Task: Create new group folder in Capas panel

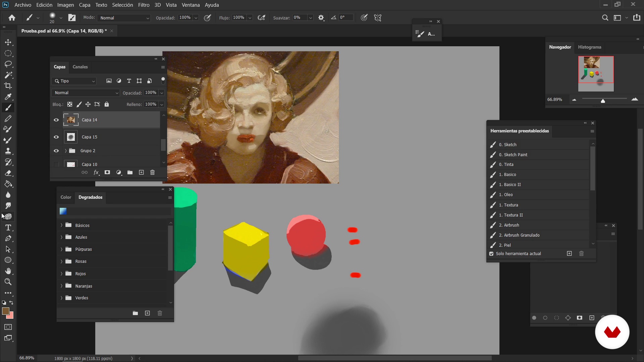Action: tap(130, 172)
